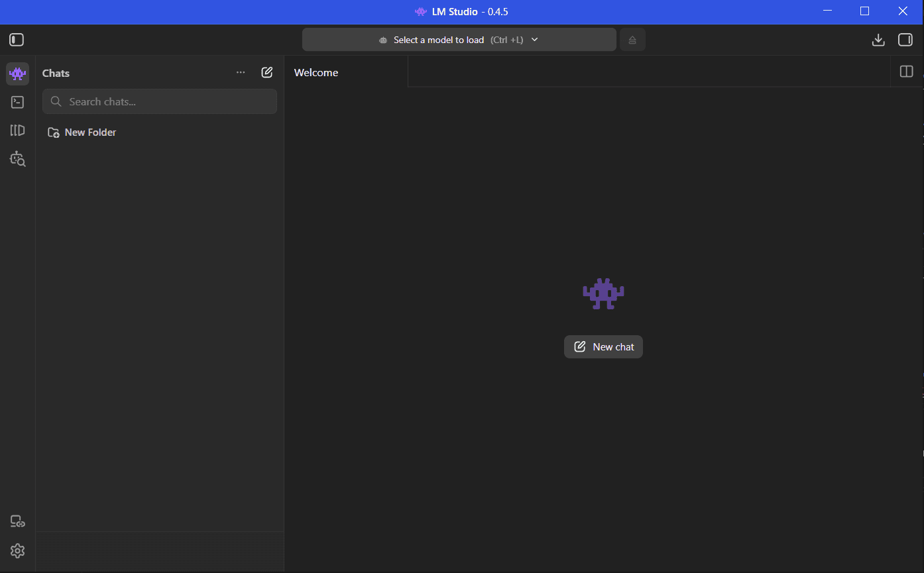Viewport: 924px width, 573px height.
Task: Click the eject model icon
Action: pos(632,40)
